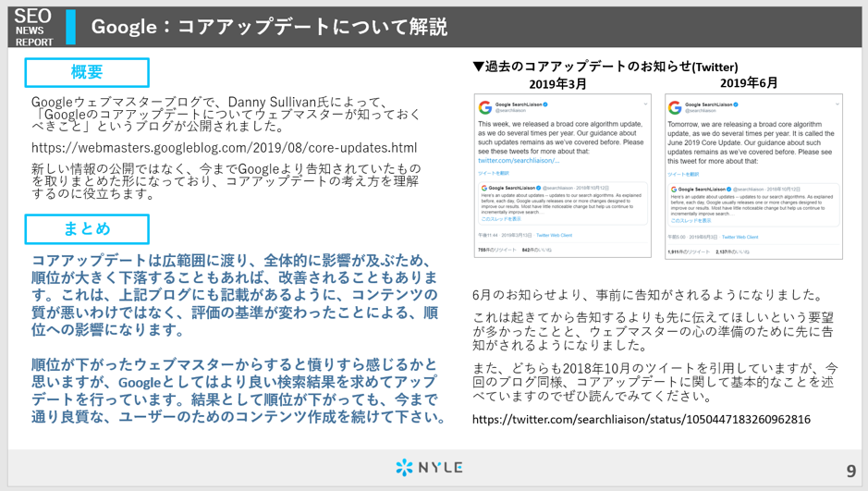This screenshot has width=868, height=491.
Task: Click the まとめ heading box
Action: (87, 229)
